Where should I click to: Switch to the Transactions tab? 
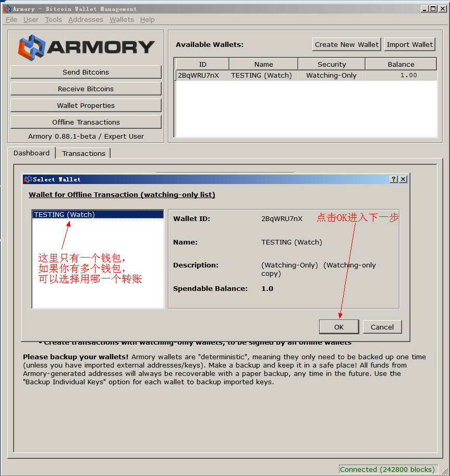[83, 153]
